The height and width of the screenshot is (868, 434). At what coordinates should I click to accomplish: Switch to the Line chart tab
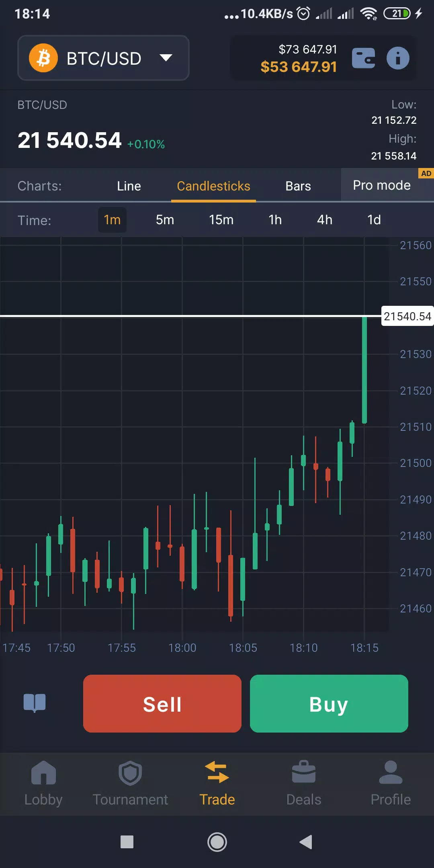tap(129, 186)
